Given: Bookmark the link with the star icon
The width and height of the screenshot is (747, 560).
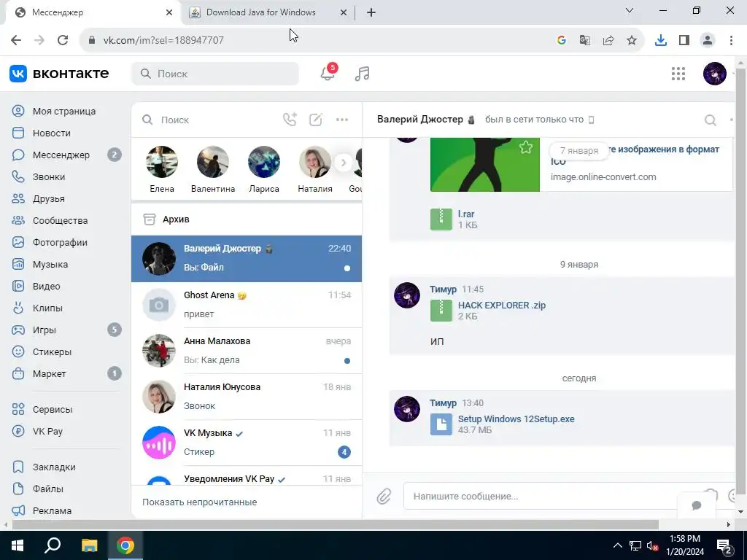Looking at the screenshot, I should pyautogui.click(x=526, y=147).
